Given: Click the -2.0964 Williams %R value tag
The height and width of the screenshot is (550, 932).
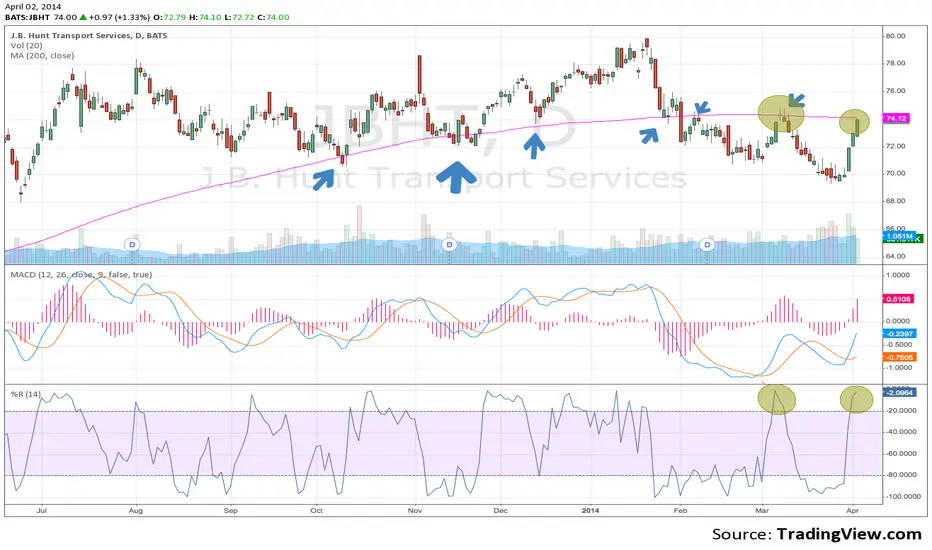Looking at the screenshot, I should coord(899,392).
